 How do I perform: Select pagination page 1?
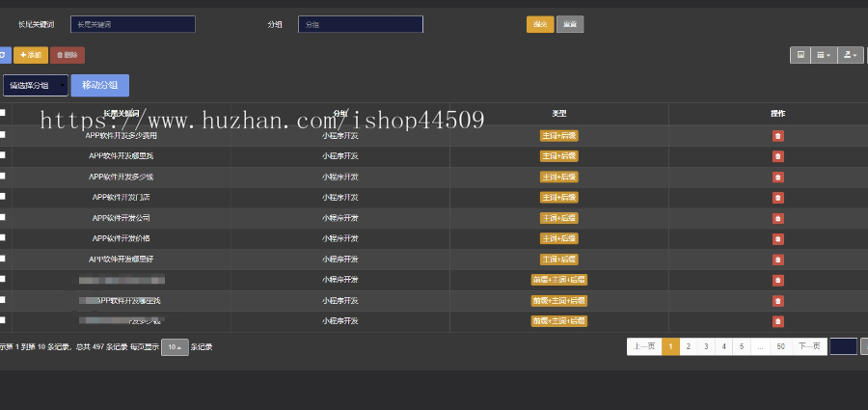tap(670, 346)
